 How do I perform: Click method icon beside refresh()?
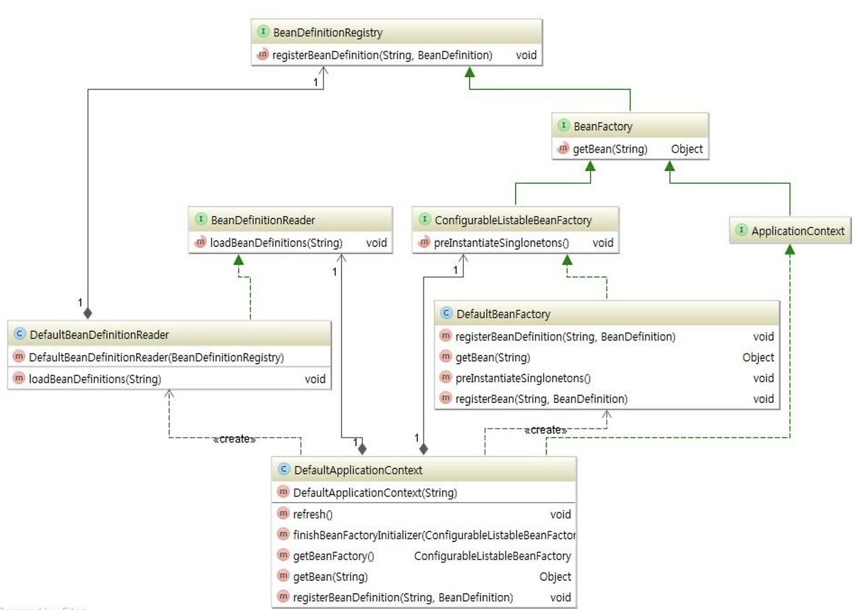(x=283, y=514)
